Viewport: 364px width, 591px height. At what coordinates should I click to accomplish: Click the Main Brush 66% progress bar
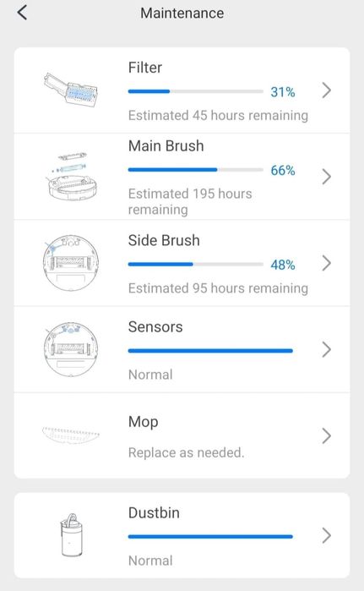pos(195,170)
